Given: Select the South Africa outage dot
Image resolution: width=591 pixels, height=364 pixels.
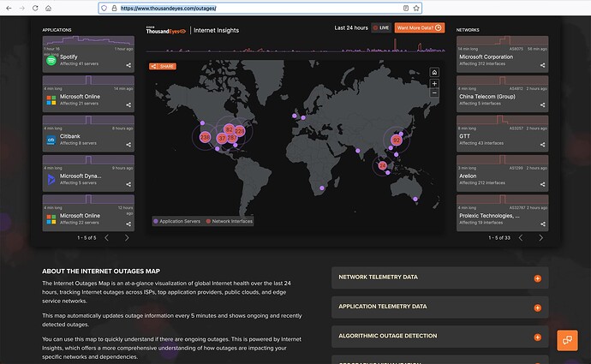Looking at the screenshot, I should (322, 188).
